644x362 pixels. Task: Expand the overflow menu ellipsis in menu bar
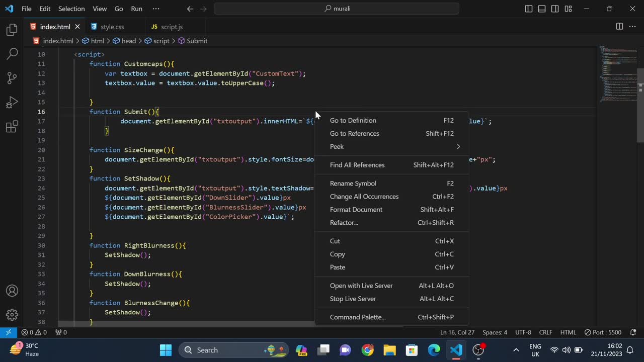click(156, 9)
